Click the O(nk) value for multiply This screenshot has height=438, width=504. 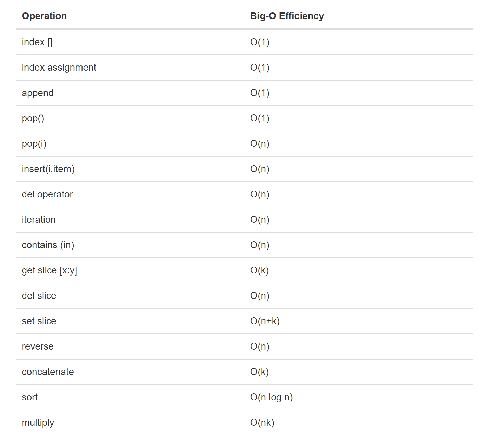coord(262,423)
